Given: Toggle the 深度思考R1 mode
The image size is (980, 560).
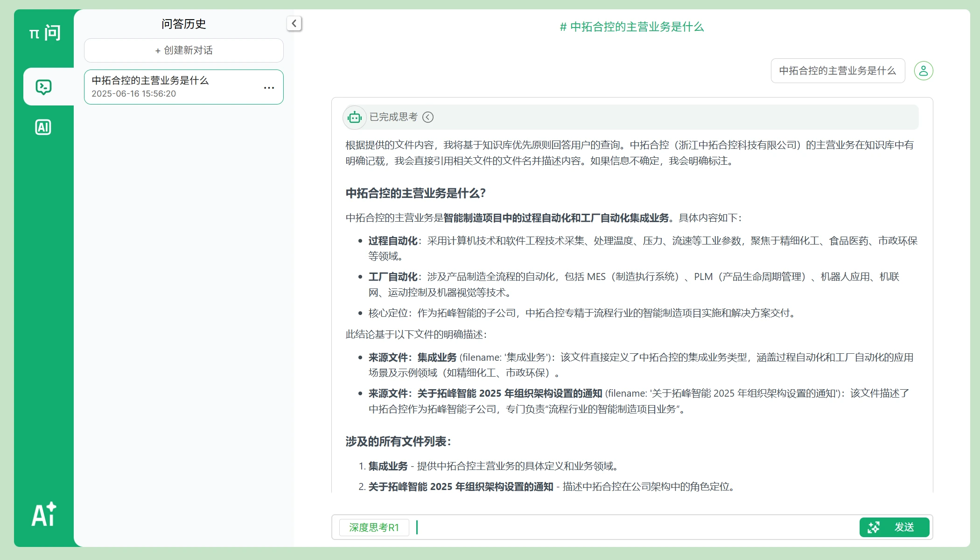Looking at the screenshot, I should pos(374,527).
